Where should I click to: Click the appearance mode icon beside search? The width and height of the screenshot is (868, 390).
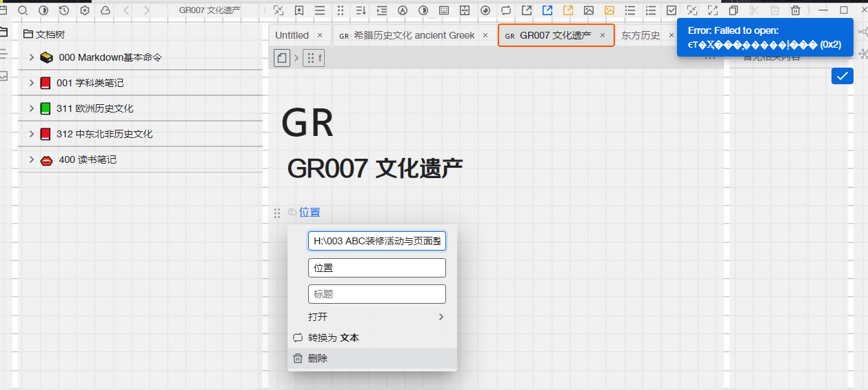coord(43,10)
